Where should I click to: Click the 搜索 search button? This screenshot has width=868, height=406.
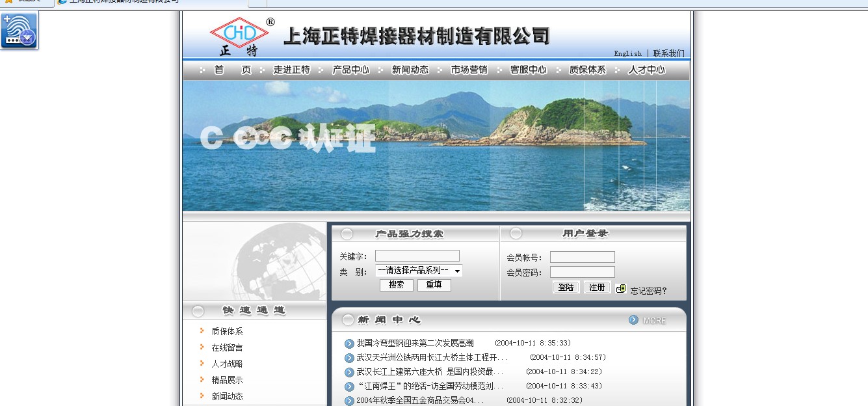[397, 285]
